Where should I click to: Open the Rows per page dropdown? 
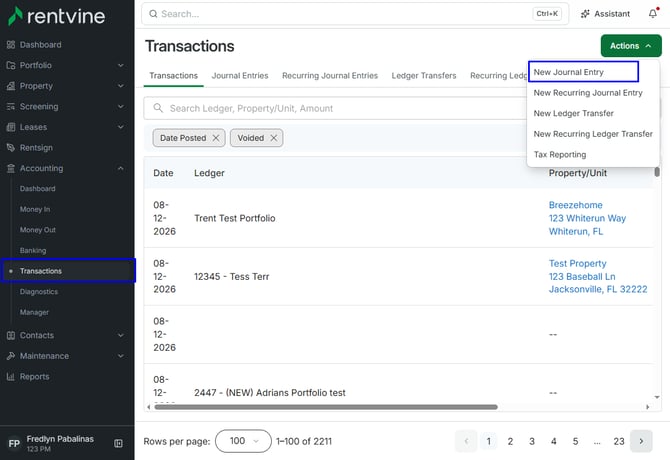(243, 441)
